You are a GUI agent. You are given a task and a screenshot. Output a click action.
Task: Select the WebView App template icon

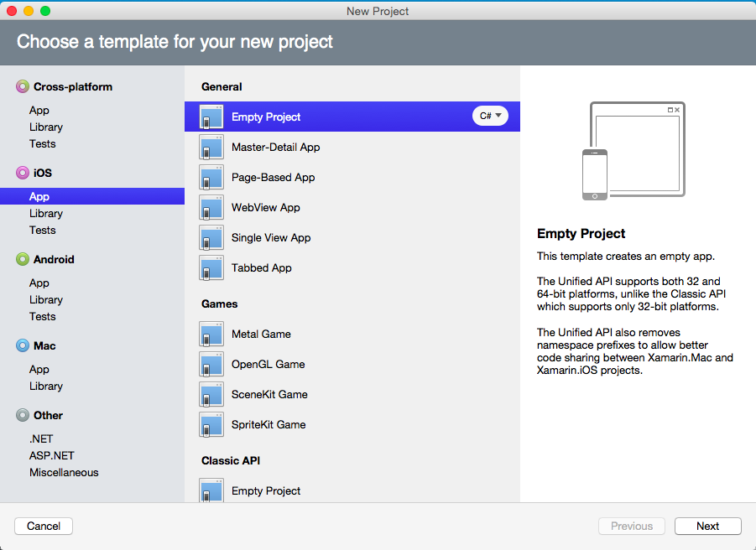(x=211, y=207)
